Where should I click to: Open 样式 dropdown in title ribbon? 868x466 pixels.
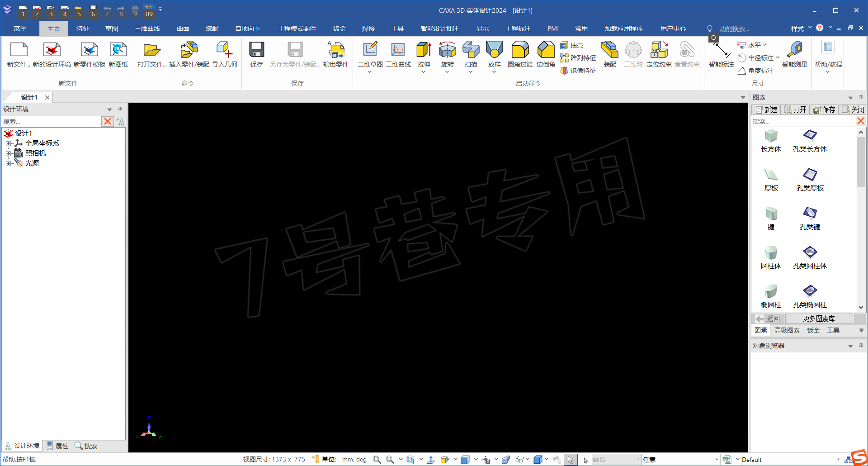810,28
